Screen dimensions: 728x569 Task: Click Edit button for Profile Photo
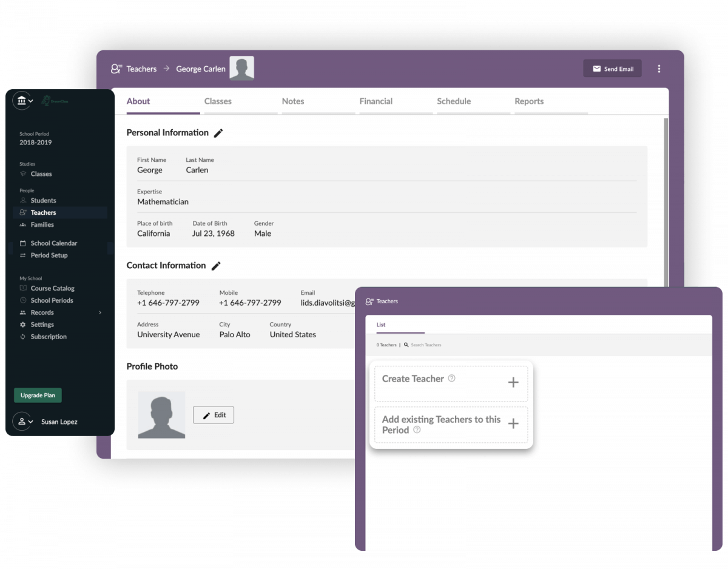click(214, 415)
